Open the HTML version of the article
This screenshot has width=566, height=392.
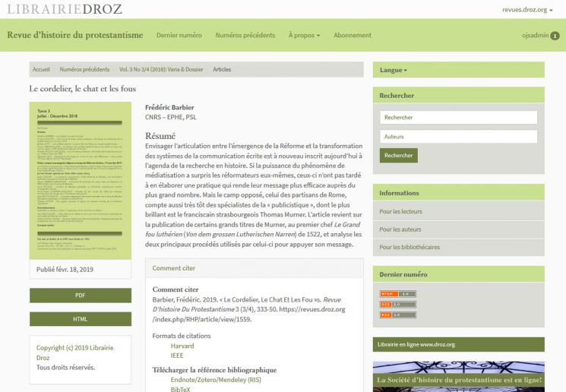click(x=80, y=319)
